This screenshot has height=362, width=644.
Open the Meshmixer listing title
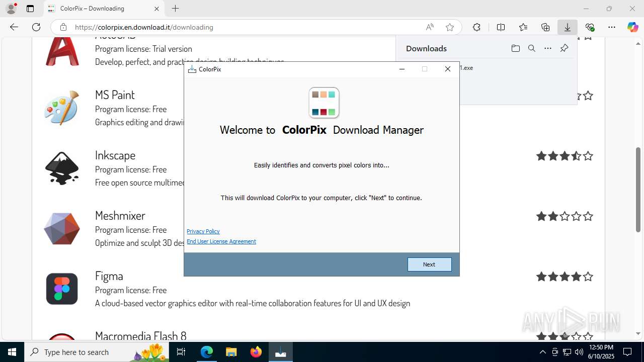120,215
